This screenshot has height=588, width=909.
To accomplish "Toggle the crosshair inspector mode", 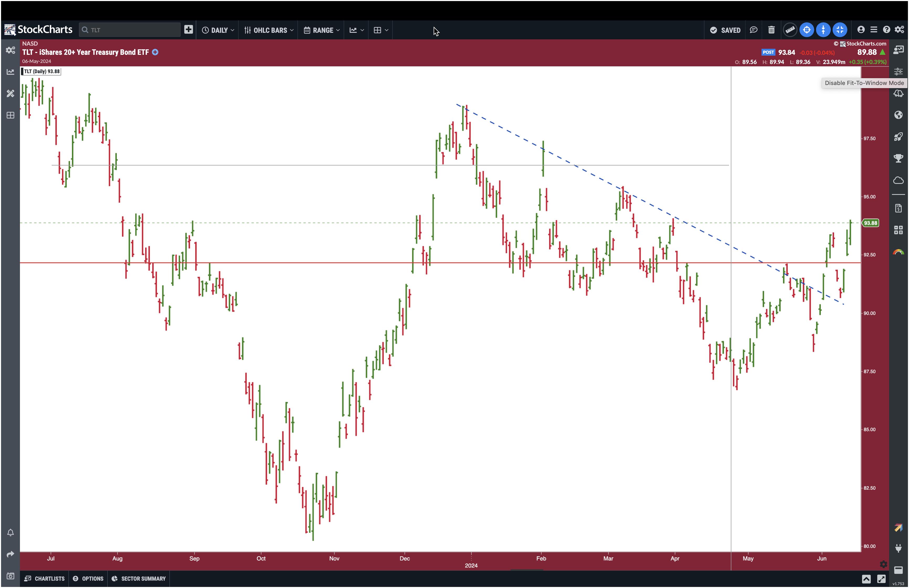I will click(806, 30).
